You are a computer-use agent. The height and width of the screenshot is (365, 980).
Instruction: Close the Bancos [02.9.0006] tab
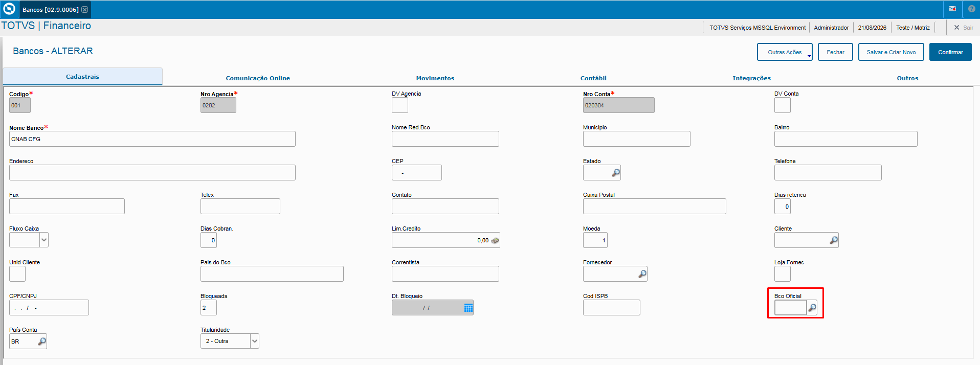pyautogui.click(x=85, y=10)
